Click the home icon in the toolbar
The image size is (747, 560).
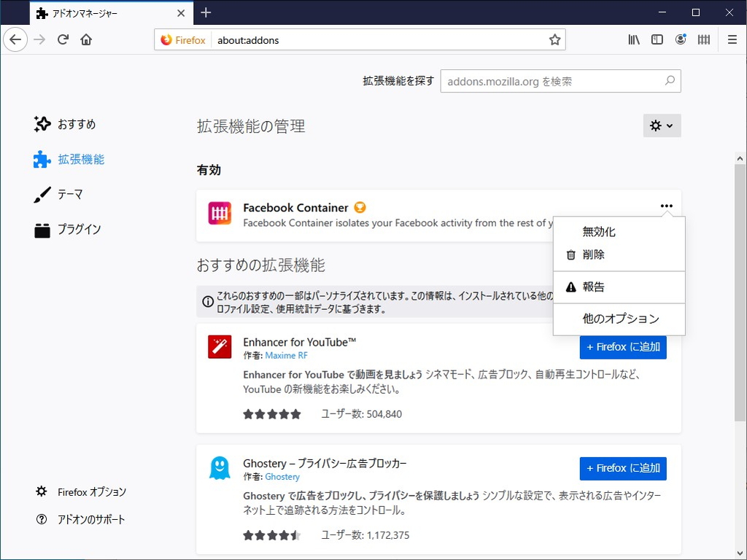(85, 39)
